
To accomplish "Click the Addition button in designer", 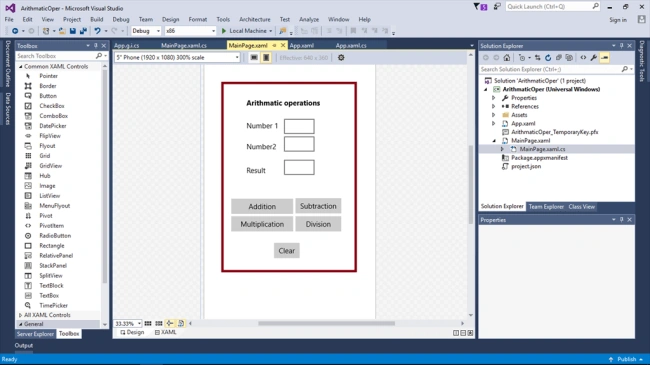I will tap(262, 207).
